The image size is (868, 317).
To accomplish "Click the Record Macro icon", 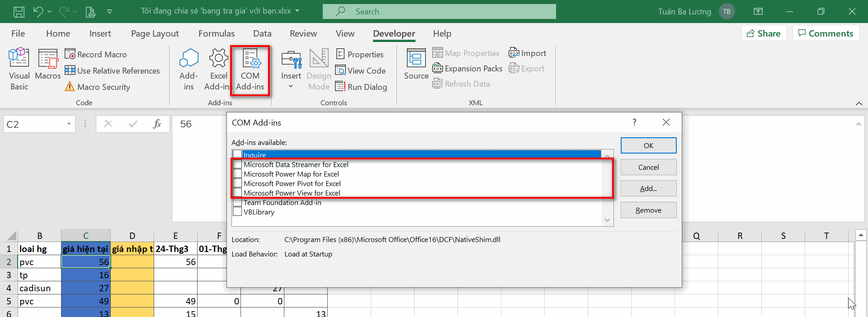I will point(70,54).
